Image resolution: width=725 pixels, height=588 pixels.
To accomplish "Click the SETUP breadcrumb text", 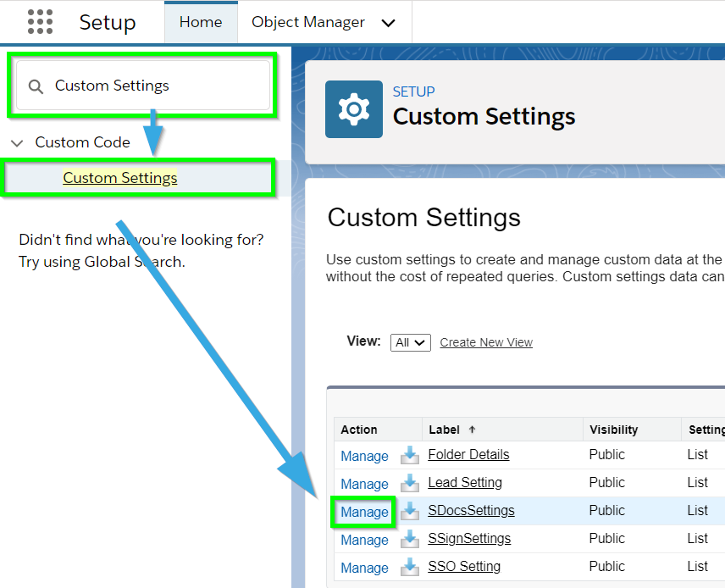I will coord(413,92).
